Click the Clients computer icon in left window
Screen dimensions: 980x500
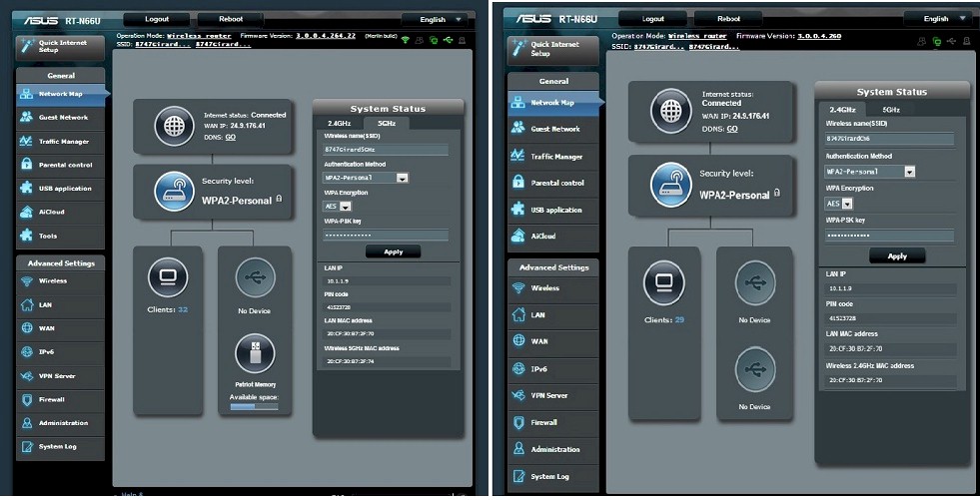[x=168, y=276]
